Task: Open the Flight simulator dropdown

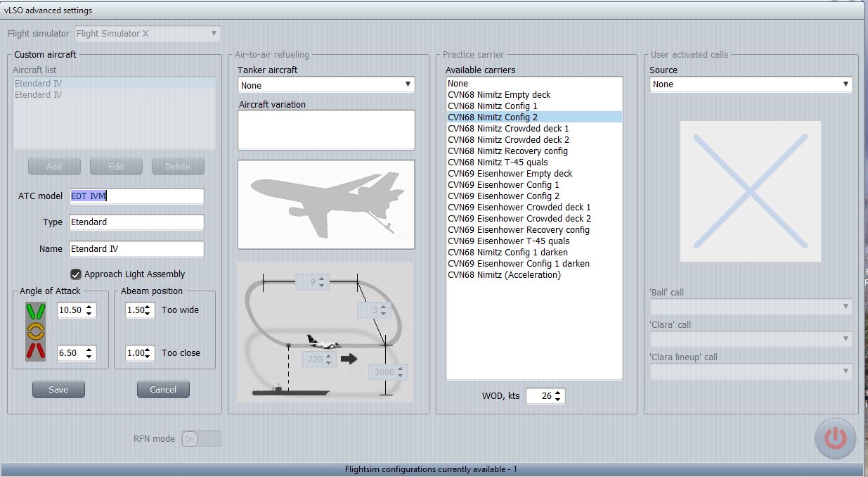Action: (x=147, y=33)
